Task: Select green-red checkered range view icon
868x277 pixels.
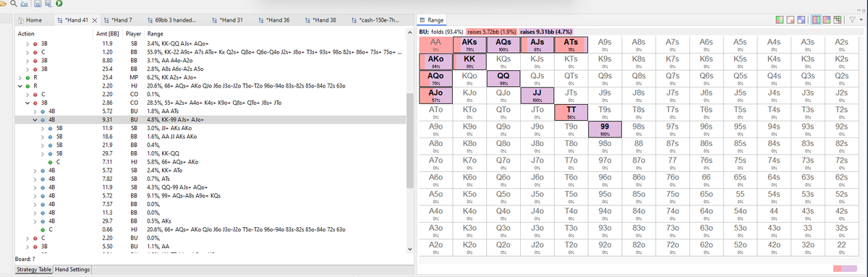Action: click(x=780, y=20)
